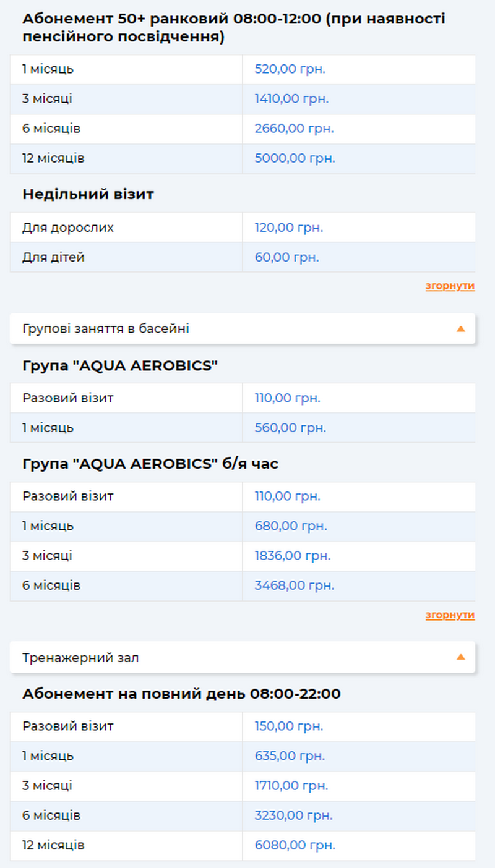Select the 60,00 грн. children's price
Screen dimensions: 495x868
pos(286,257)
